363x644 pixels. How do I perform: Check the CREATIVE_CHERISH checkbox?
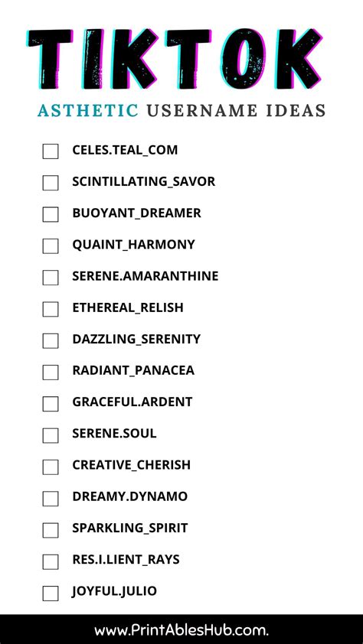point(51,467)
